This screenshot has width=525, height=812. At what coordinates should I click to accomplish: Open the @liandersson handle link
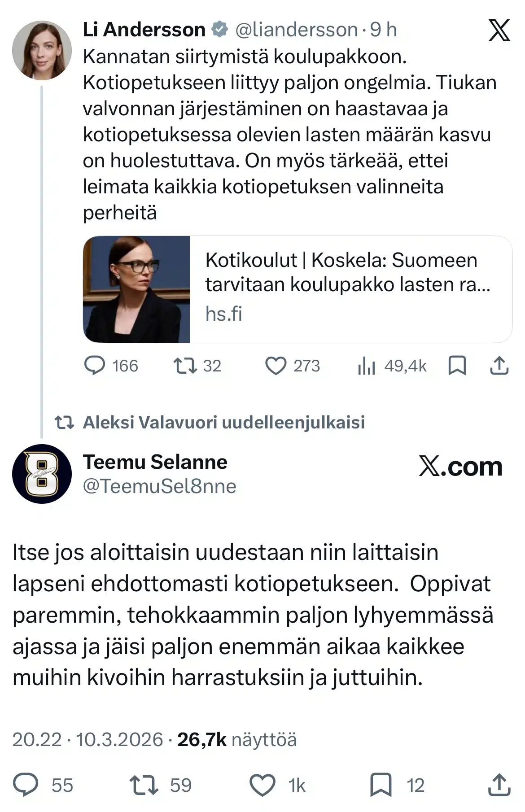(x=296, y=30)
